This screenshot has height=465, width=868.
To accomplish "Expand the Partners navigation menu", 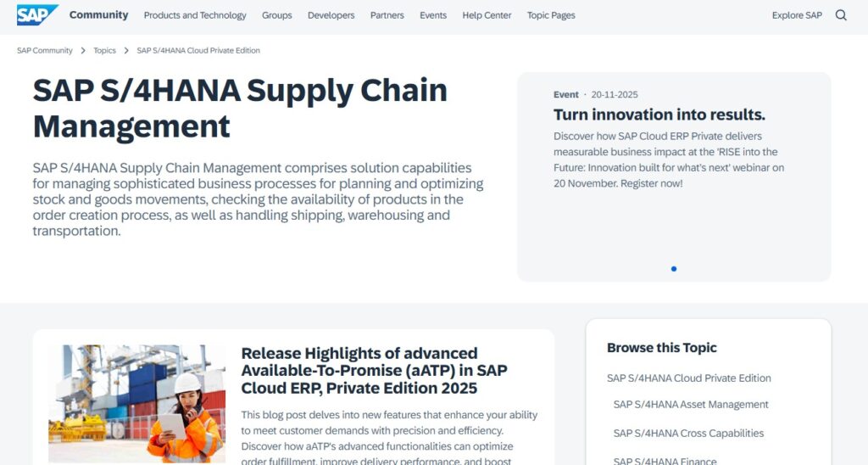I will (x=387, y=15).
